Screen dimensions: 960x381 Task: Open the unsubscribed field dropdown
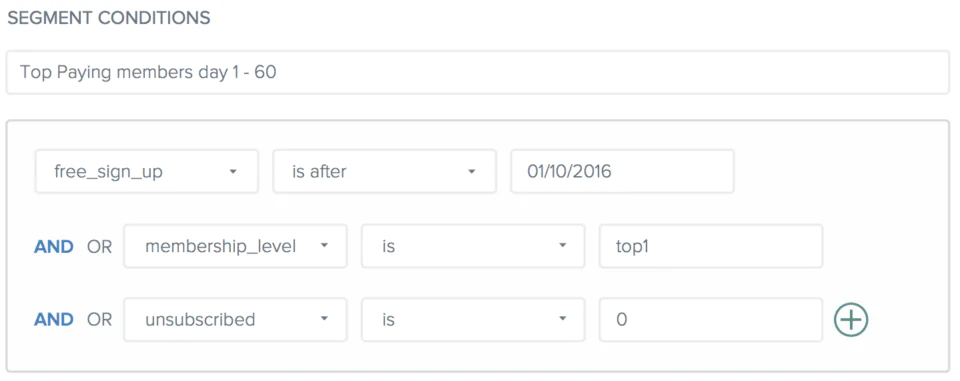coord(235,319)
